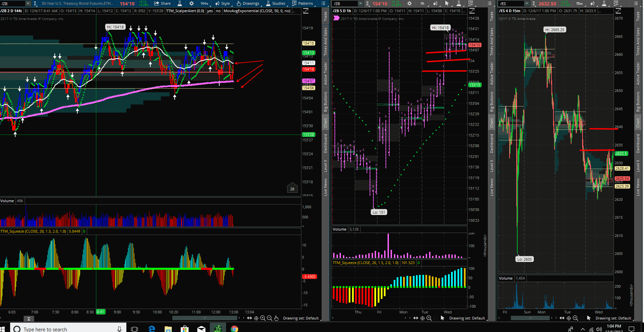Open Dashboard tab beside left chart
The width and height of the screenshot is (644, 332).
[x=325, y=143]
